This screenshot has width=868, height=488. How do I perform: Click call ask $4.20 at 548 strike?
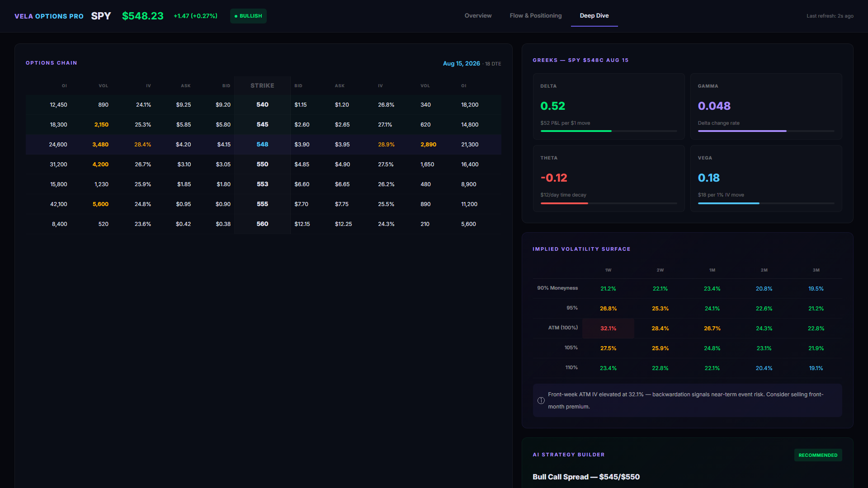(x=183, y=144)
